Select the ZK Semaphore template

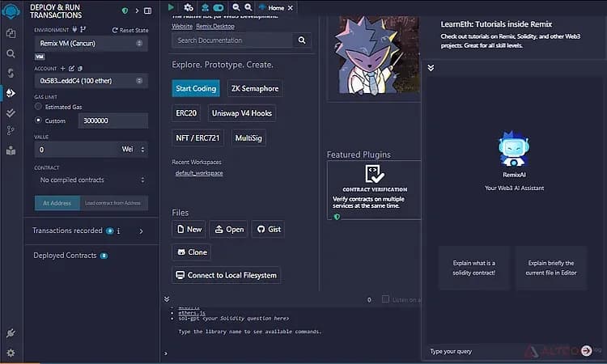click(x=255, y=89)
